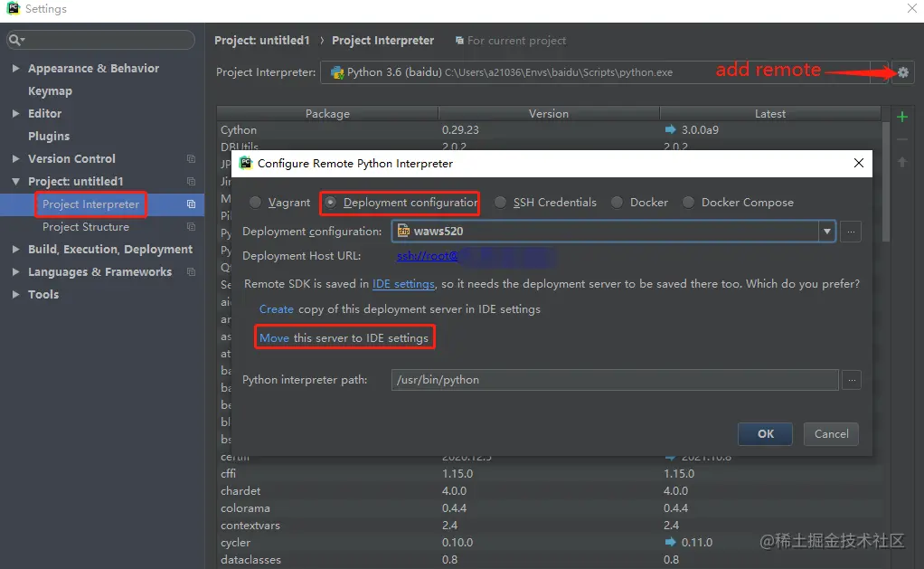
Task: Select the colorama package row
Action: 549,507
